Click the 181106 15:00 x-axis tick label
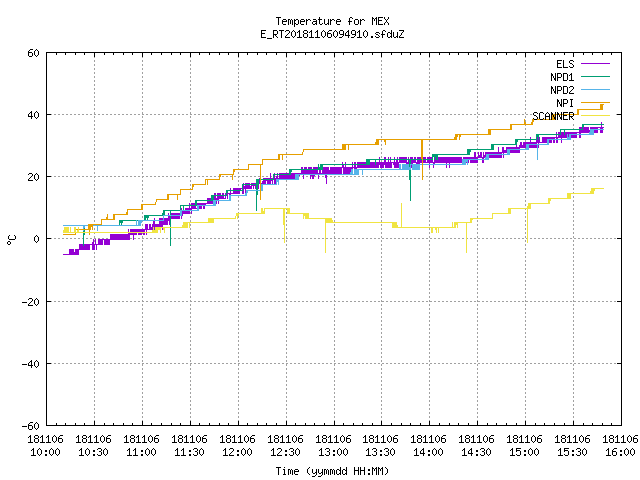Screen dimensions: 640x480 click(x=524, y=446)
